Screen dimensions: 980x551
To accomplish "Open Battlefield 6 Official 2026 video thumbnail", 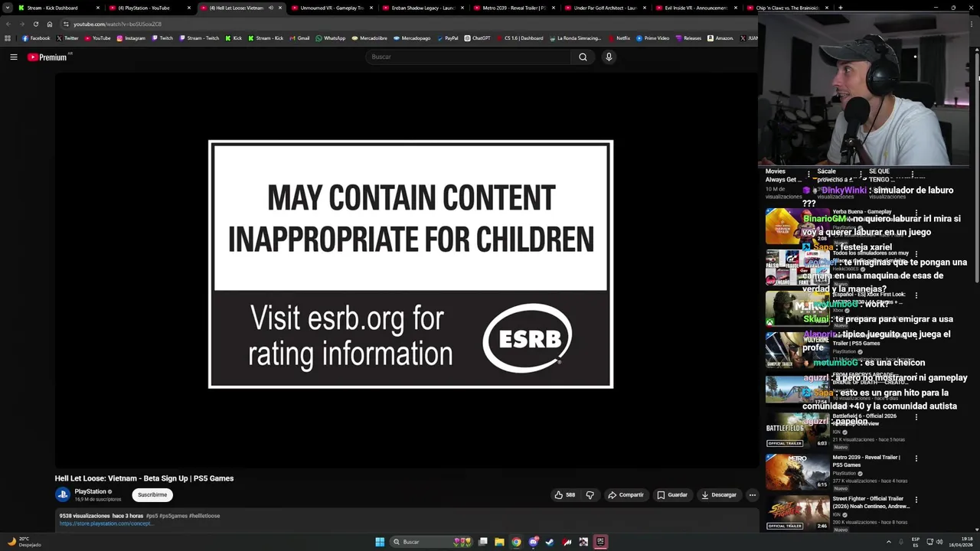I will click(x=797, y=431).
